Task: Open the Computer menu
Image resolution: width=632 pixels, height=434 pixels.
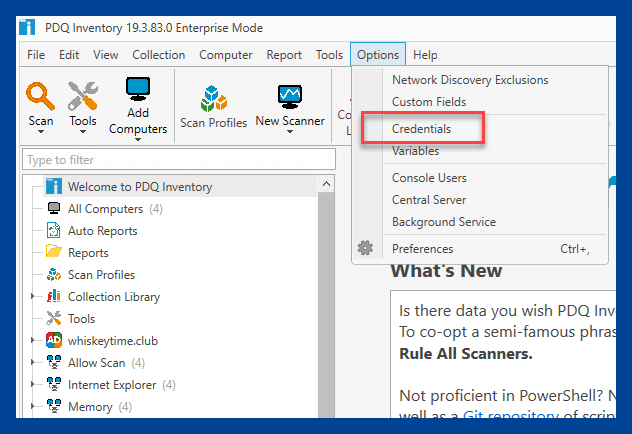Action: (226, 54)
